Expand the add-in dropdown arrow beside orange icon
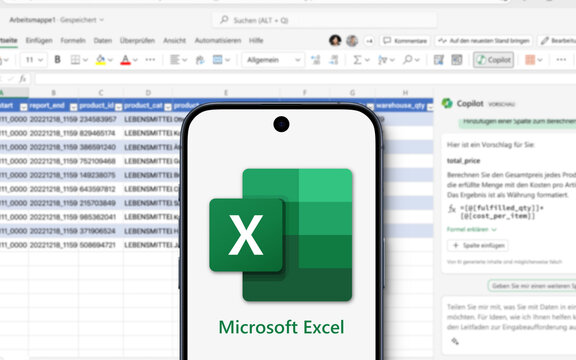The height and width of the screenshot is (360, 576). click(x=540, y=60)
